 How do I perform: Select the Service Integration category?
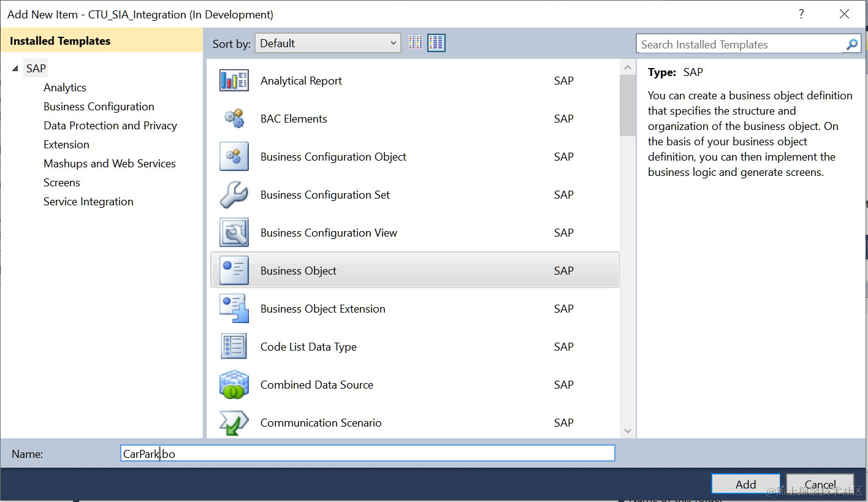[88, 202]
